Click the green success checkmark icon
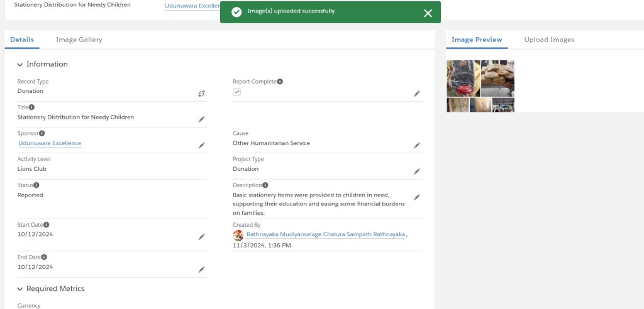Image resolution: width=644 pixels, height=309 pixels. click(236, 12)
